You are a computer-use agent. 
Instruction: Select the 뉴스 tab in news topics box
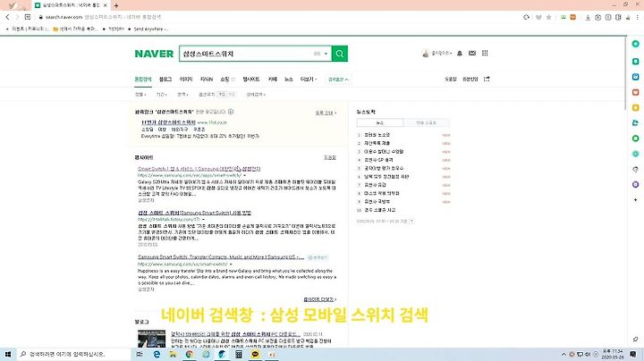380,122
